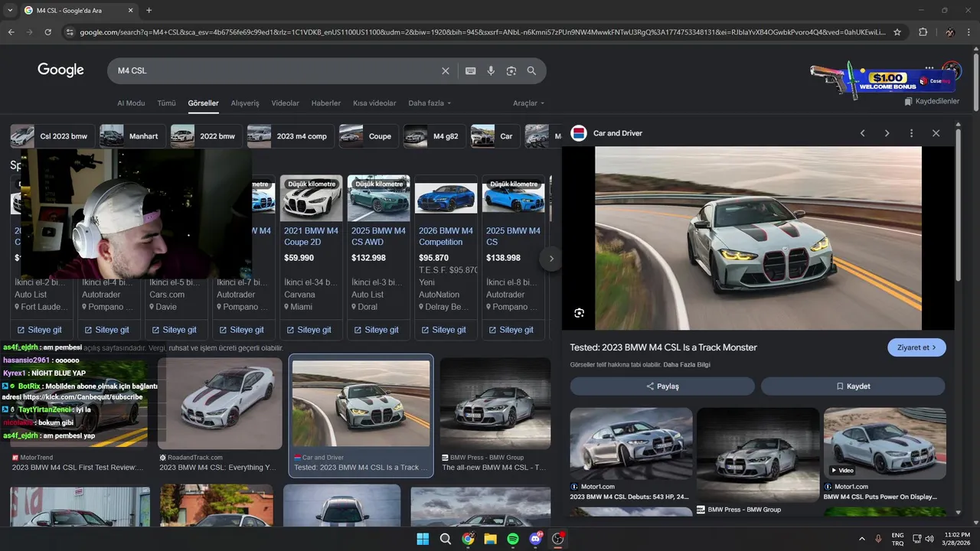
Task: Apply the Manhart filter chip
Action: pyautogui.click(x=133, y=136)
